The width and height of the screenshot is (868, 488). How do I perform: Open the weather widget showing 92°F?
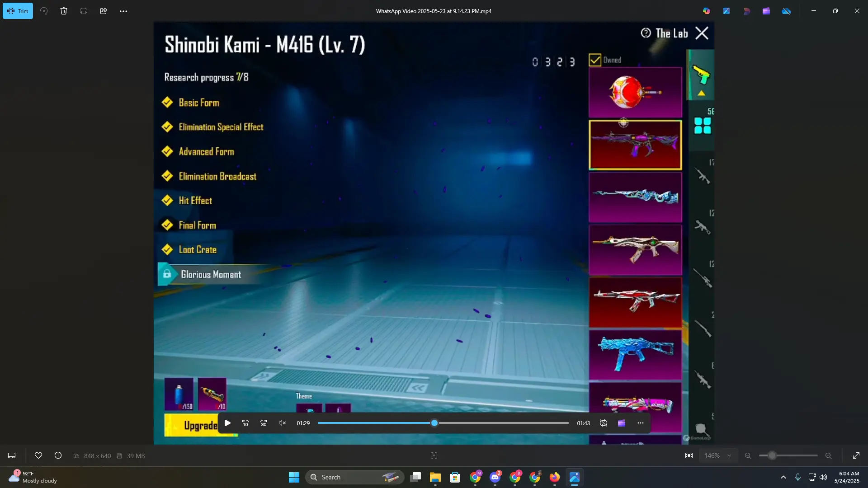[33, 477]
